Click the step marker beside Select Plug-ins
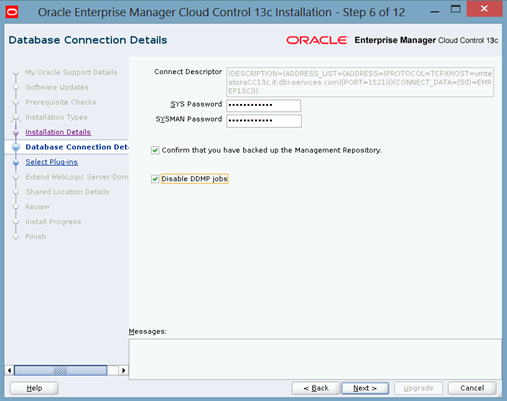The width and height of the screenshot is (507, 401). click(x=16, y=162)
